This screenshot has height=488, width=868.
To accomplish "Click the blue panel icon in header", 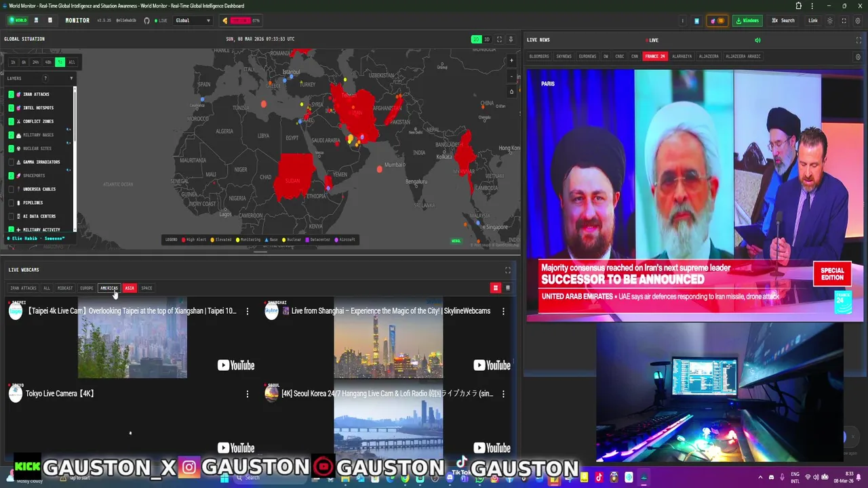I will click(696, 20).
